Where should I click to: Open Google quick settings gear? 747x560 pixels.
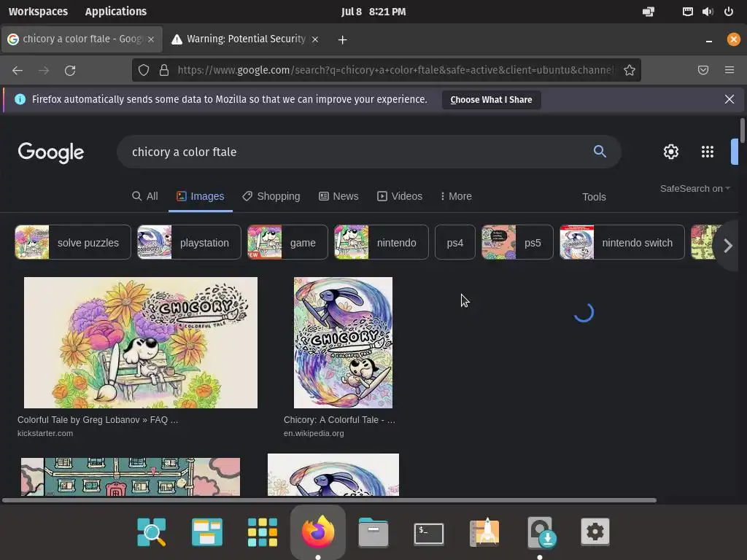671,152
